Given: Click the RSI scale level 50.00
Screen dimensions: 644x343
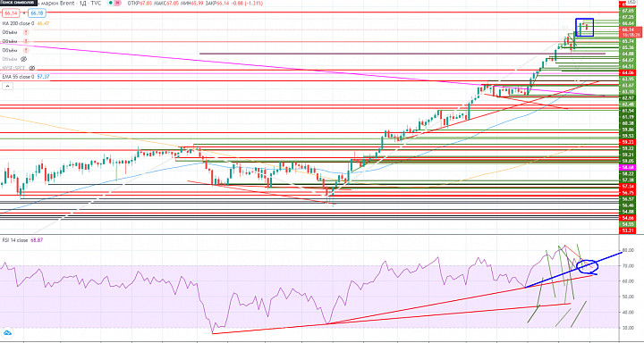Looking at the screenshot, I should (629, 297).
